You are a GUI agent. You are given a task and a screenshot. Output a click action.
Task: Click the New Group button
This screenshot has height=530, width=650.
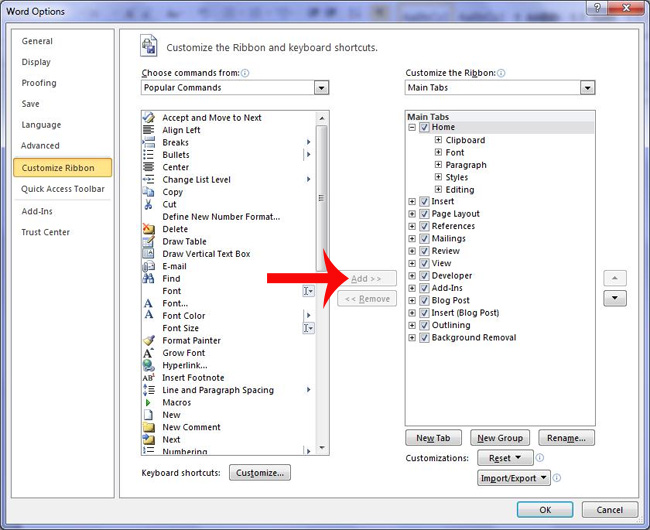pos(500,438)
